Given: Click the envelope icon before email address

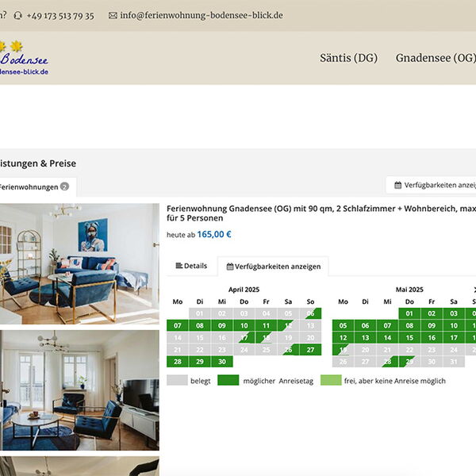Looking at the screenshot, I should [113, 16].
